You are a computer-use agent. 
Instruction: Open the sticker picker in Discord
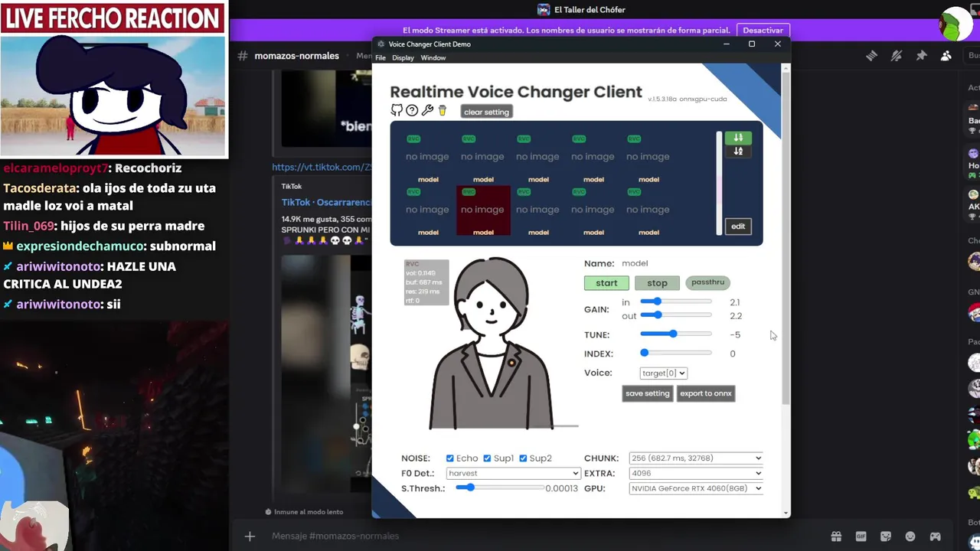[x=886, y=536]
